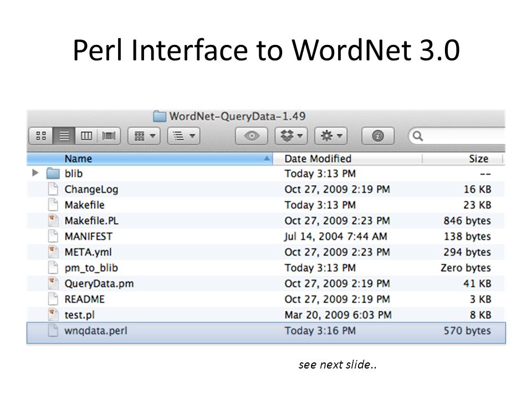Expand the blib folder disclosure triangle
Screen dimensions: 532x399
35,173
